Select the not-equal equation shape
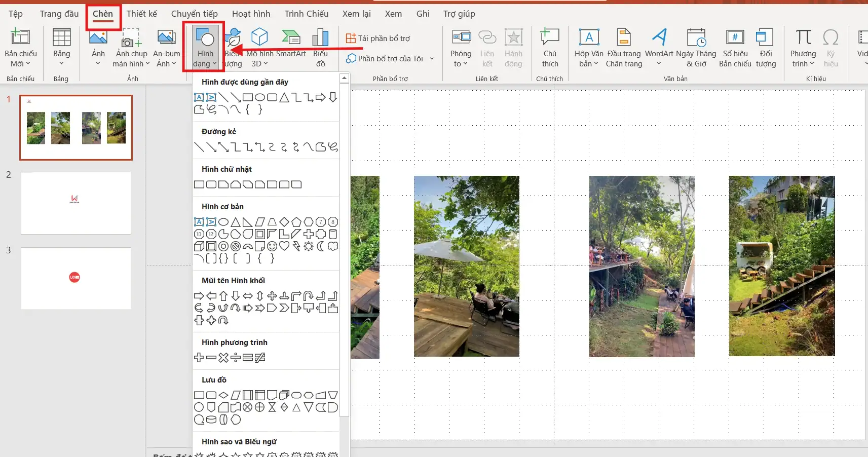Screen dimensions: 868x457 [x=260, y=358]
